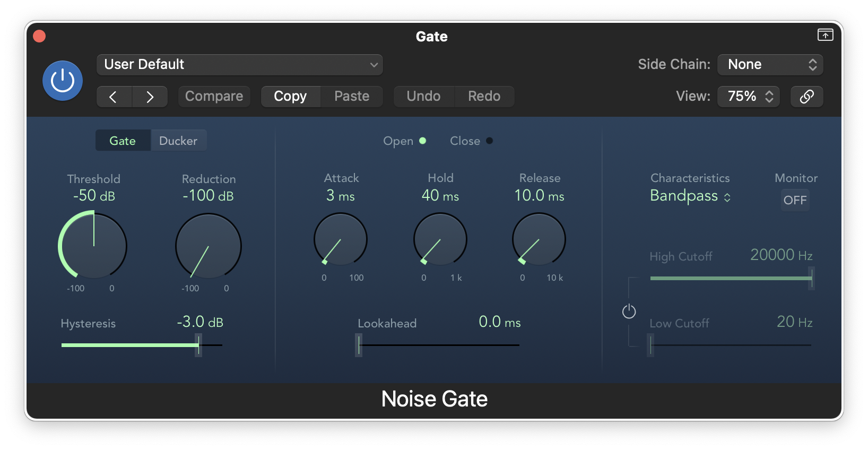The width and height of the screenshot is (868, 450).
Task: Click the pop-out window icon
Action: (825, 35)
